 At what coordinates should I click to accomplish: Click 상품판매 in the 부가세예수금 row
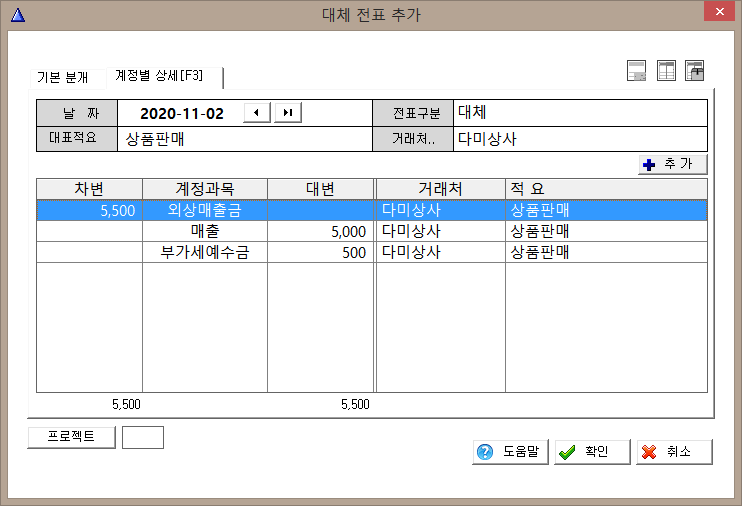click(606, 252)
